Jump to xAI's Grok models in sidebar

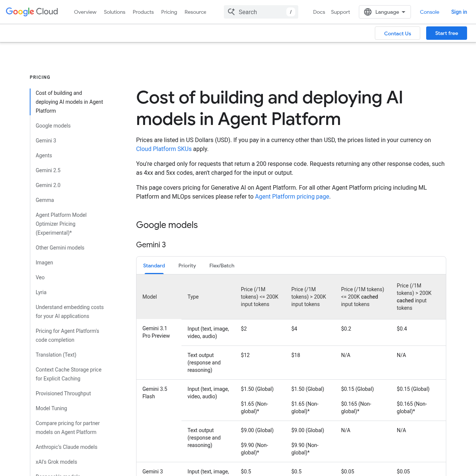point(56,462)
